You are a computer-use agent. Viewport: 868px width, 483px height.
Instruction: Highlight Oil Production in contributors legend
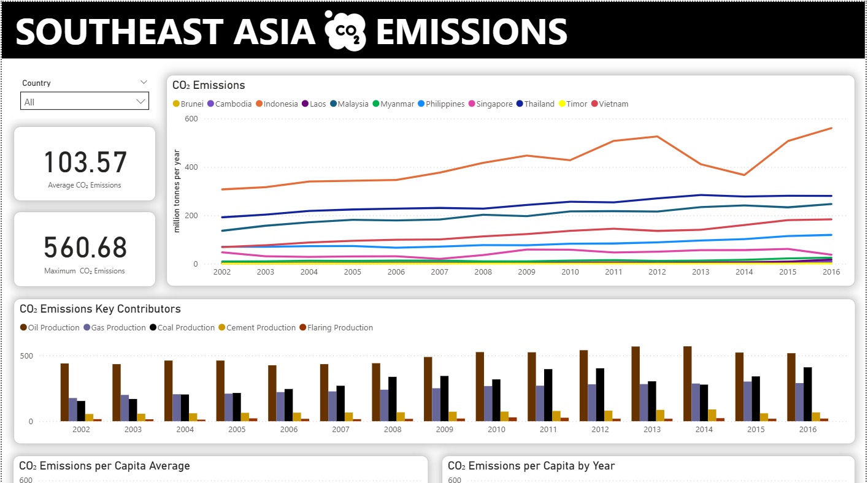[53, 328]
